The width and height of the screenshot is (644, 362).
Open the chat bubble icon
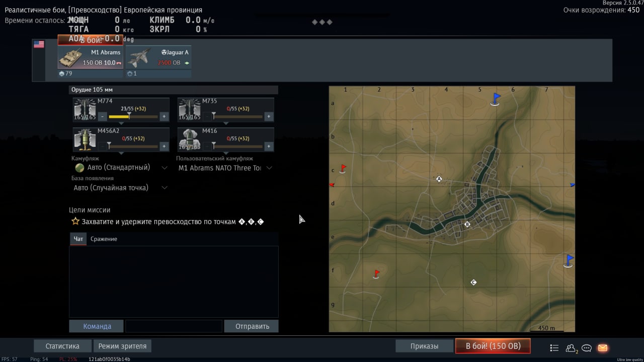(587, 348)
